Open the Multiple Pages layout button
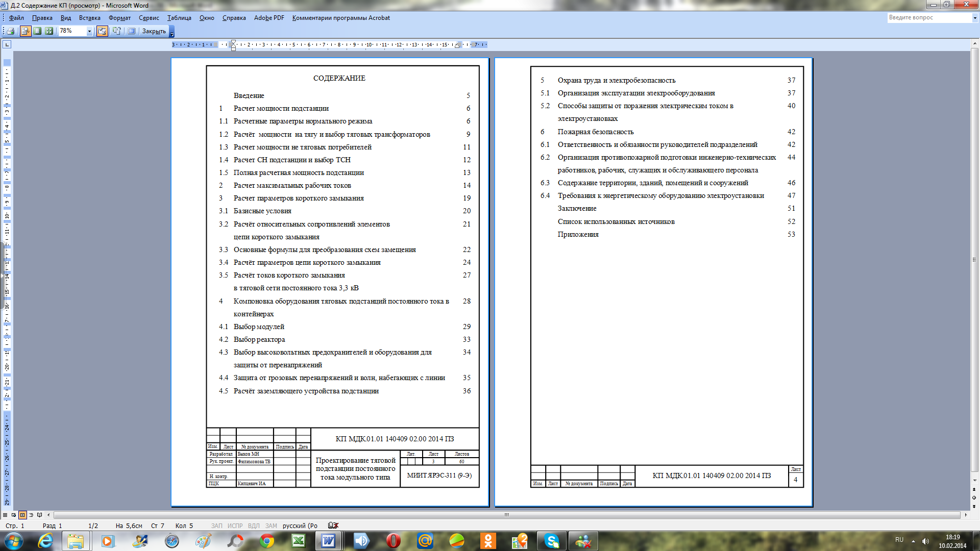 point(49,31)
